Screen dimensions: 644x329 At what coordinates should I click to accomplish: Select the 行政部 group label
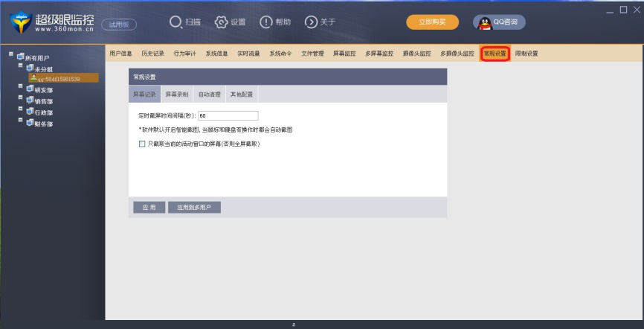(44, 112)
